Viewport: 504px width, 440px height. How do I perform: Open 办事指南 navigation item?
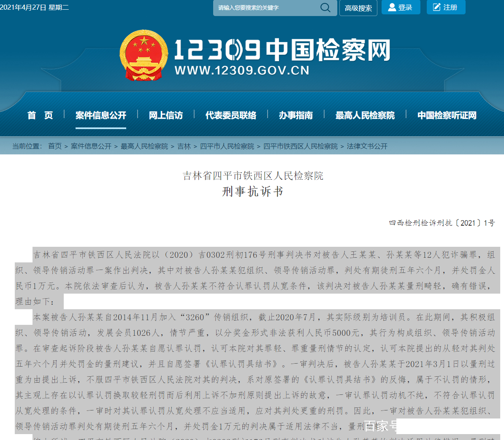coord(296,115)
